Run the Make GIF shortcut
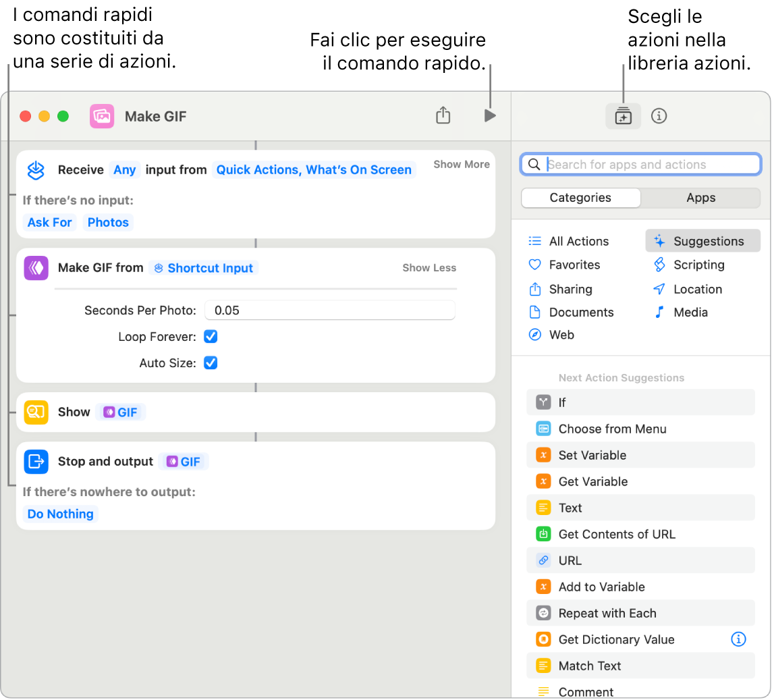Screen dimensions: 772x700 point(489,115)
